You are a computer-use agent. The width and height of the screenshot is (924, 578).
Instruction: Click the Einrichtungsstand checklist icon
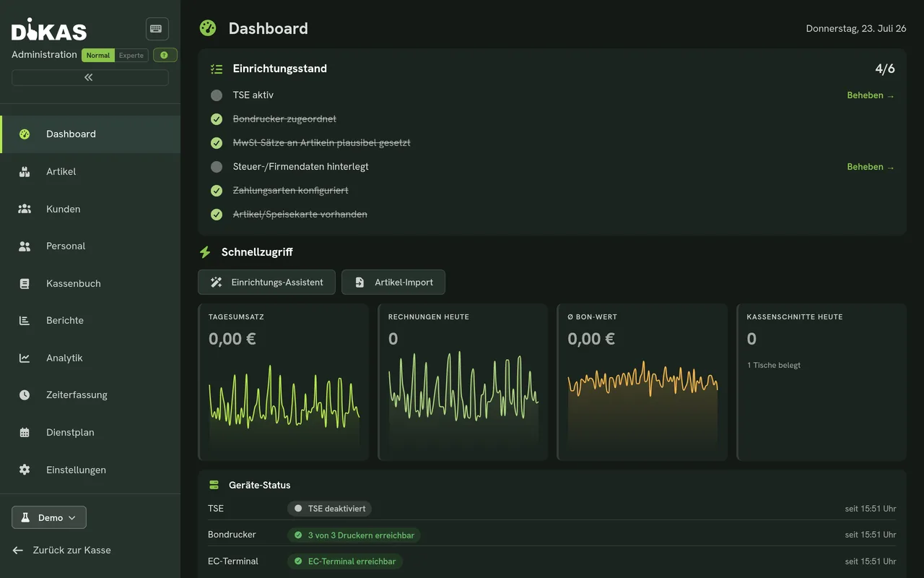[x=217, y=69]
